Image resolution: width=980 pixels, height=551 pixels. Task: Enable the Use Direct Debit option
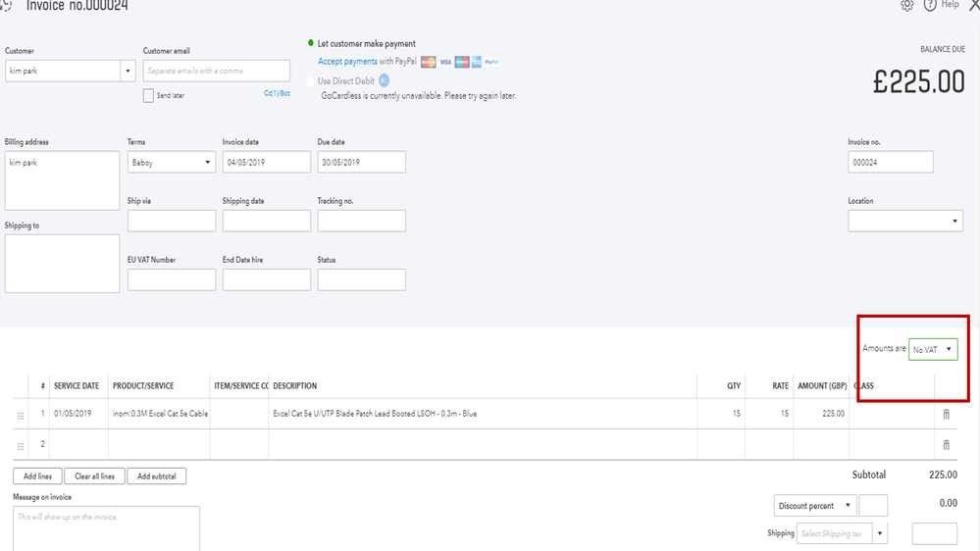[x=311, y=81]
